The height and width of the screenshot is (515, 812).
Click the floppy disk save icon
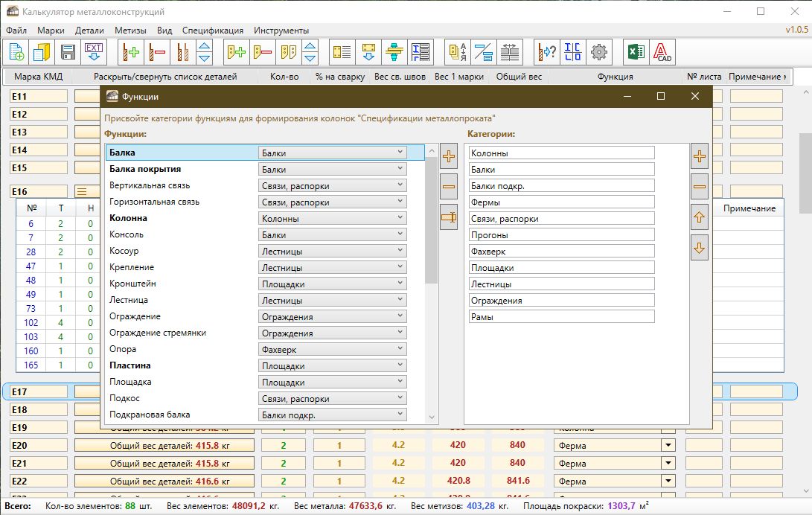click(68, 52)
